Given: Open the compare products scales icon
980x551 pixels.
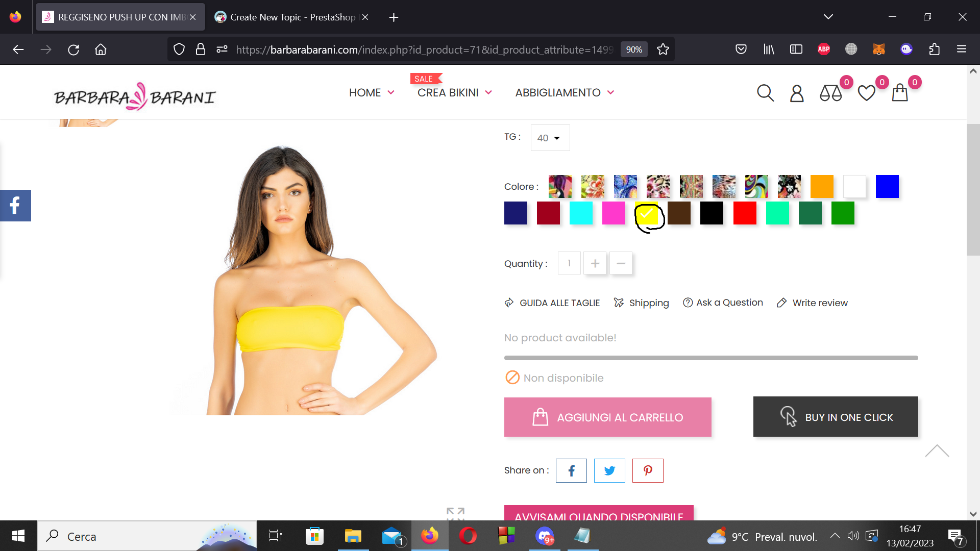Looking at the screenshot, I should [x=830, y=93].
